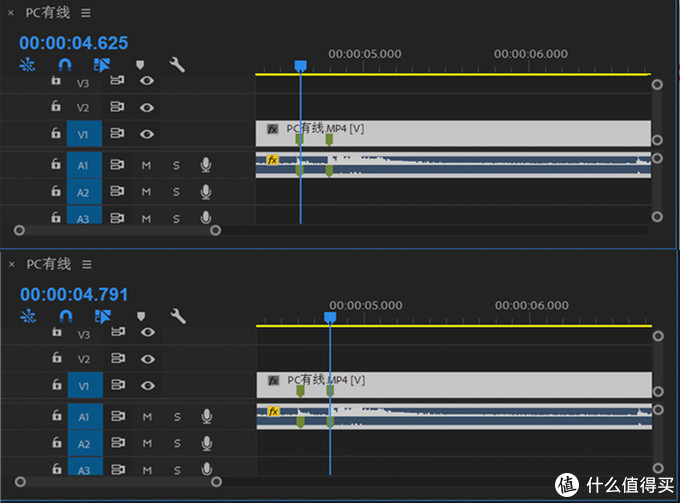Mute A1 track in bottom panel
The width and height of the screenshot is (680, 503).
[x=147, y=417]
